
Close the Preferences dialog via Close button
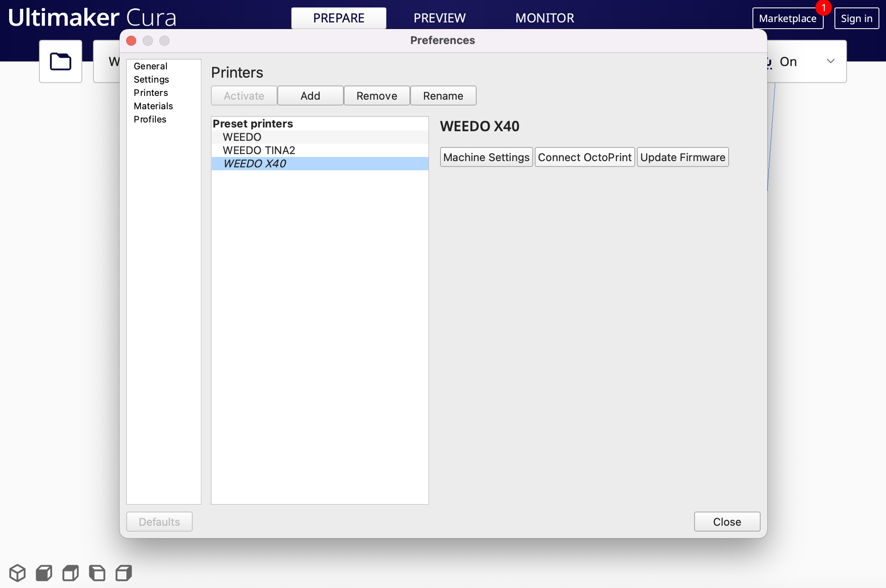coord(727,522)
